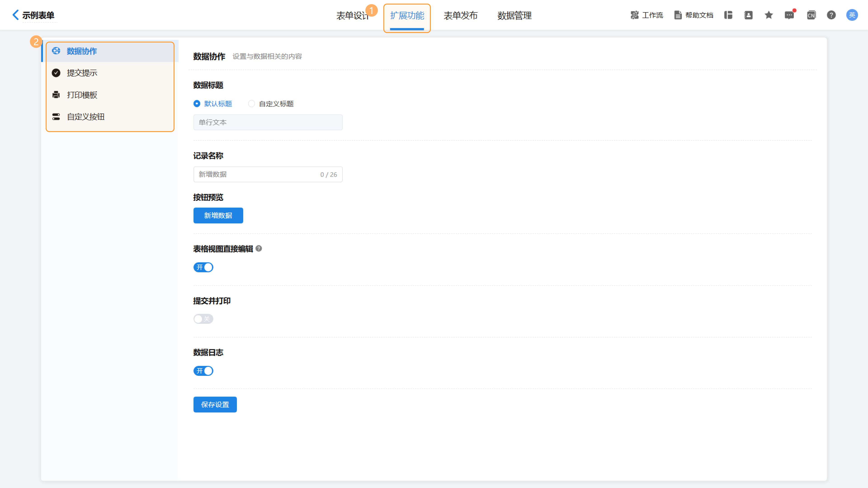
Task: Select 打印模板 in the side menu
Action: pos(110,95)
